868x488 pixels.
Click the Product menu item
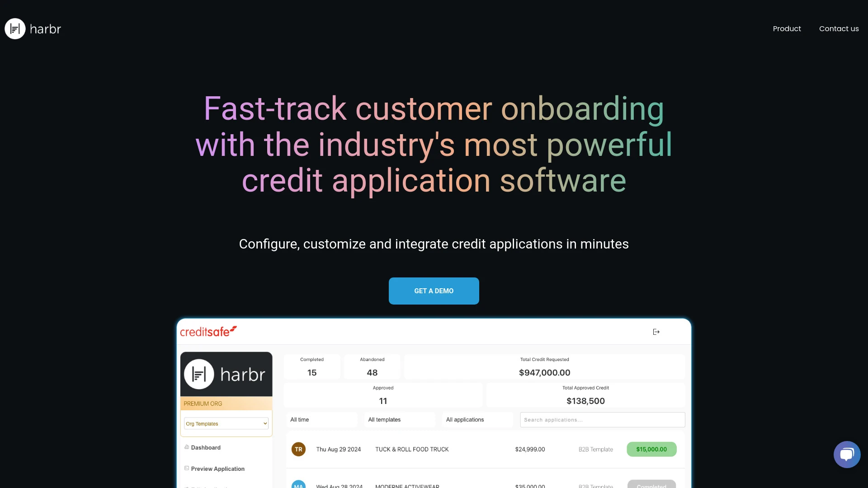787,28
